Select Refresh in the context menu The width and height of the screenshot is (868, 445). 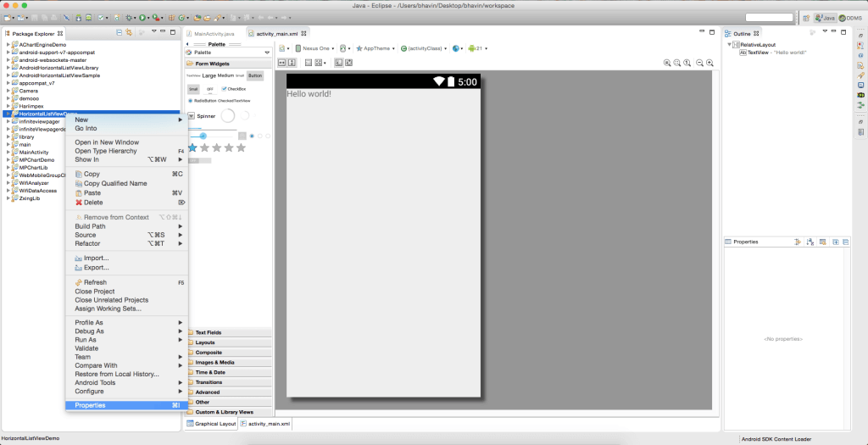point(127,282)
